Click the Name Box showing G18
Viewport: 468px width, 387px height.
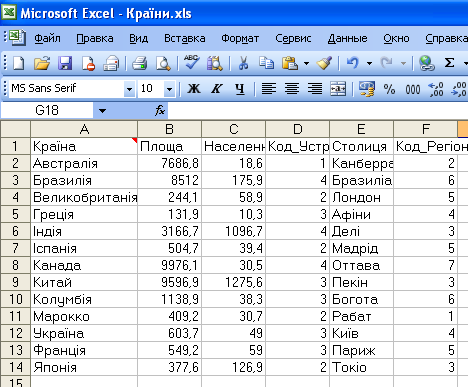(x=47, y=110)
